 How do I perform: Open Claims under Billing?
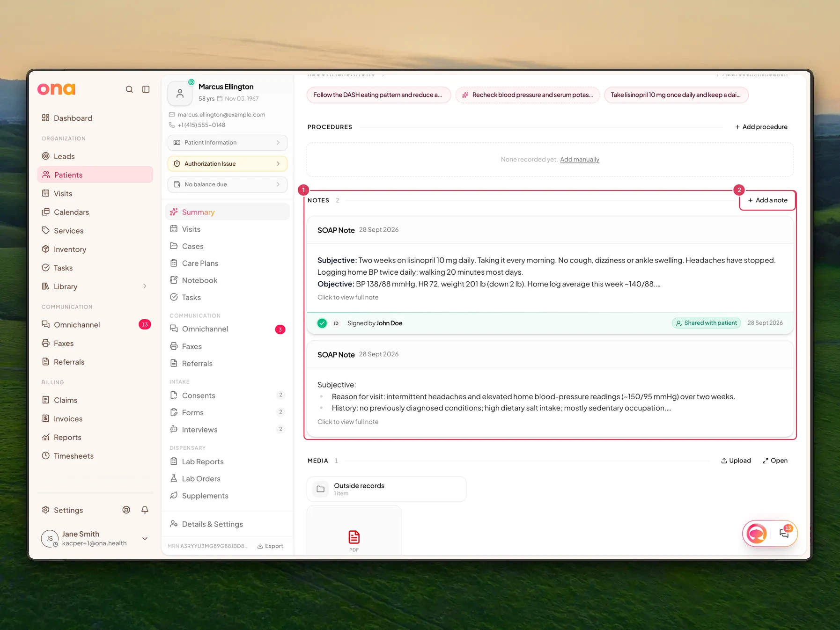(95, 400)
